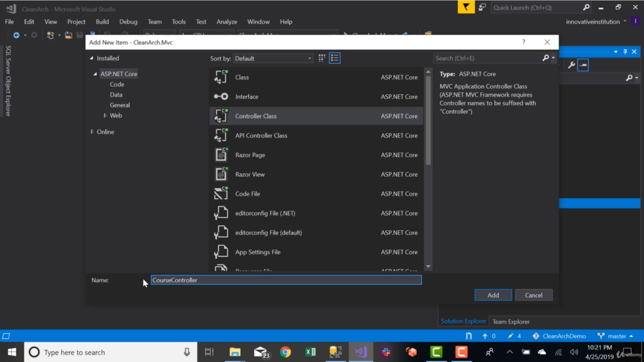Click the pending changes pencil indicator
The image size is (644, 362).
pos(514,336)
